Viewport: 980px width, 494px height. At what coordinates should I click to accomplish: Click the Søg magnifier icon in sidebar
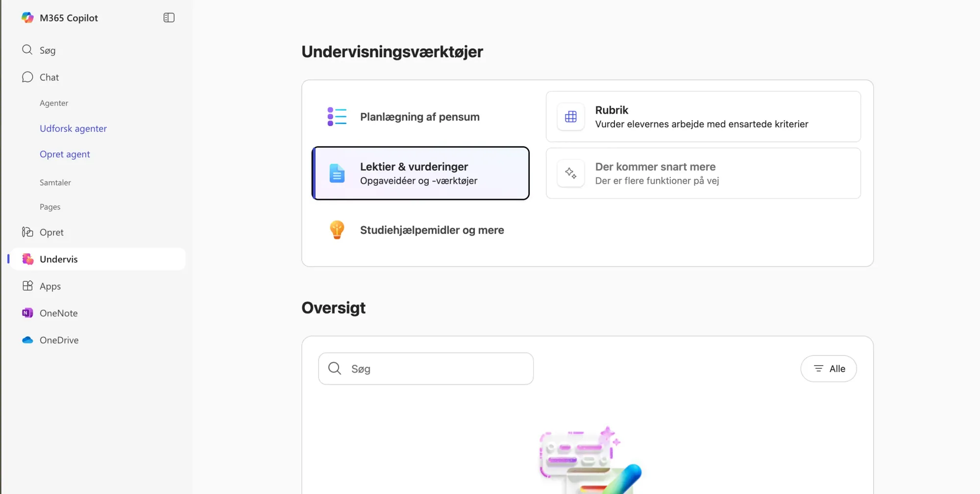(x=27, y=50)
